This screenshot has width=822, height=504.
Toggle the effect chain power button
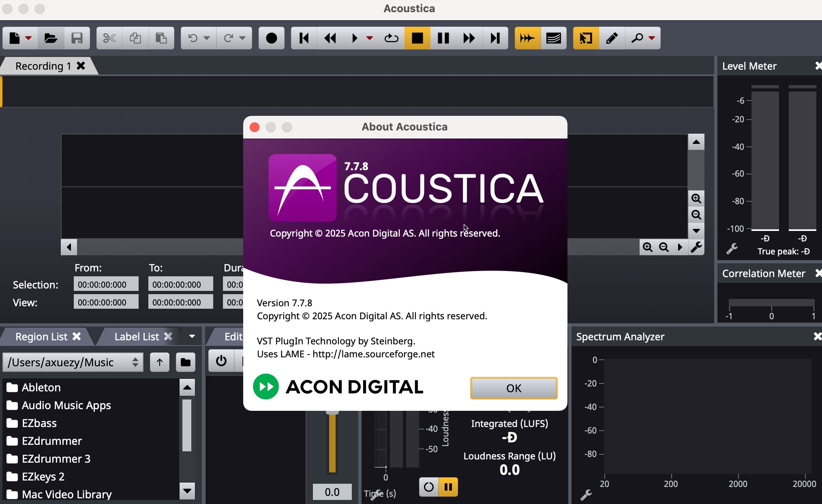pos(221,361)
